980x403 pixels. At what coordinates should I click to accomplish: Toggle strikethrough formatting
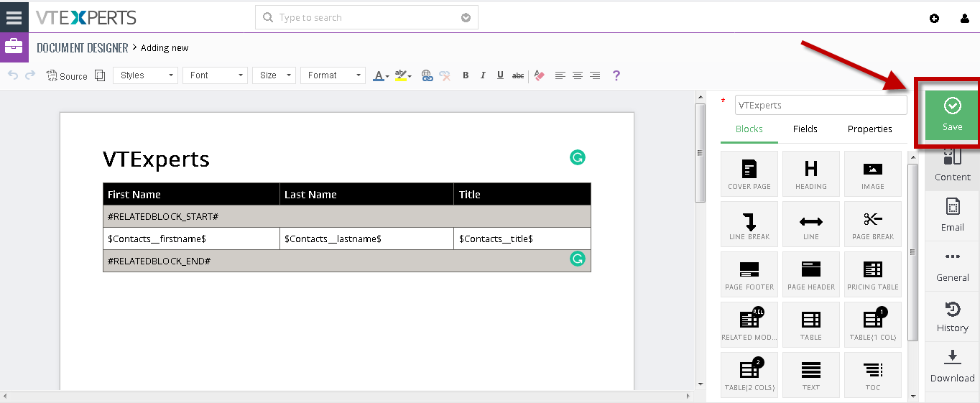click(x=518, y=75)
